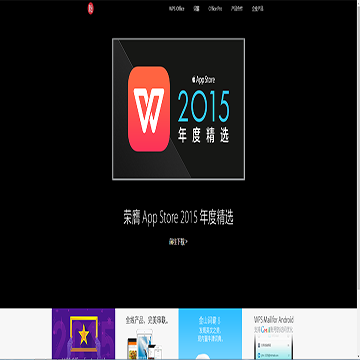The width and height of the screenshot is (360, 360).
Task: Click the red logo in the header
Action: coord(91,8)
